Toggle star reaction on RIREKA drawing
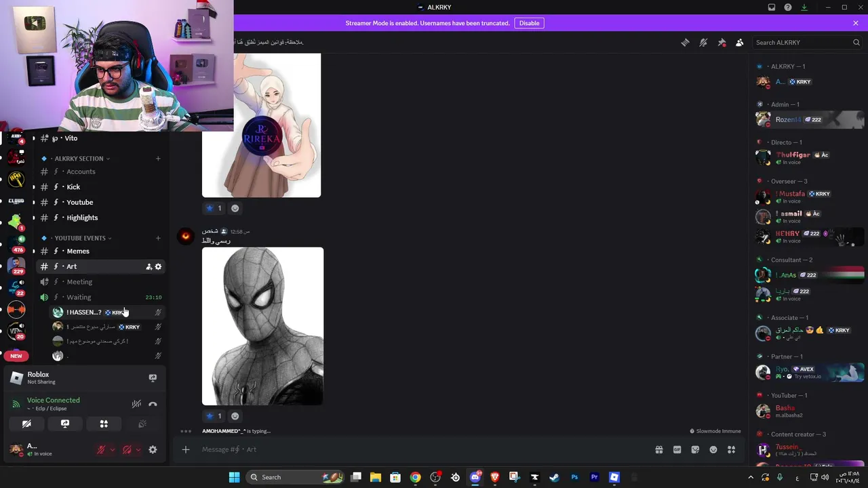The image size is (868, 488). [214, 208]
